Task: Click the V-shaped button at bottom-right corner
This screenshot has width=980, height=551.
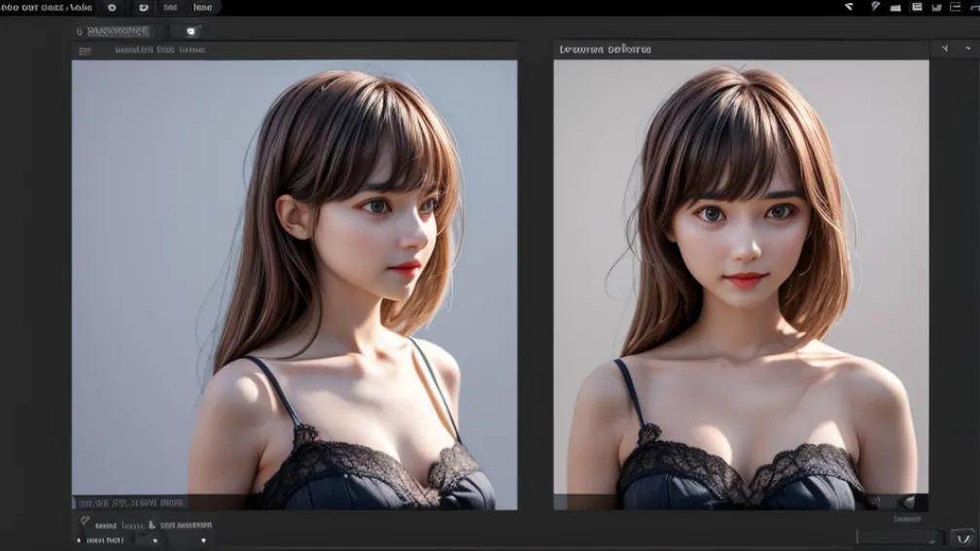Action: [x=963, y=538]
